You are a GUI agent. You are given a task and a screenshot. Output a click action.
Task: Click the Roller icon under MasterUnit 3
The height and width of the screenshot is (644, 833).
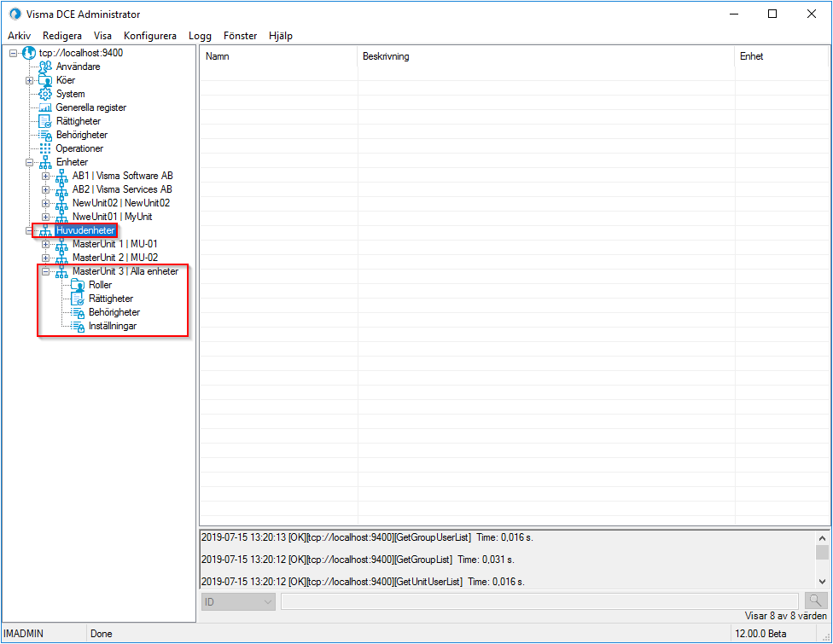pos(75,284)
